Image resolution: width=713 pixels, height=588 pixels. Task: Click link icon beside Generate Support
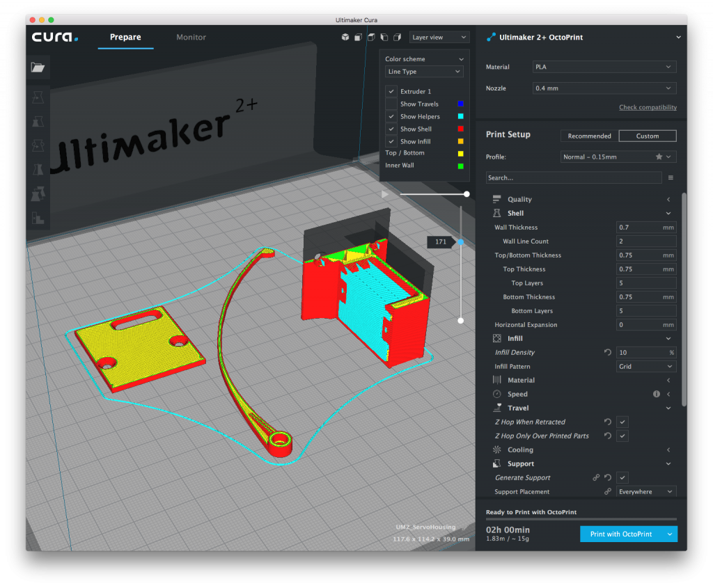click(x=596, y=478)
